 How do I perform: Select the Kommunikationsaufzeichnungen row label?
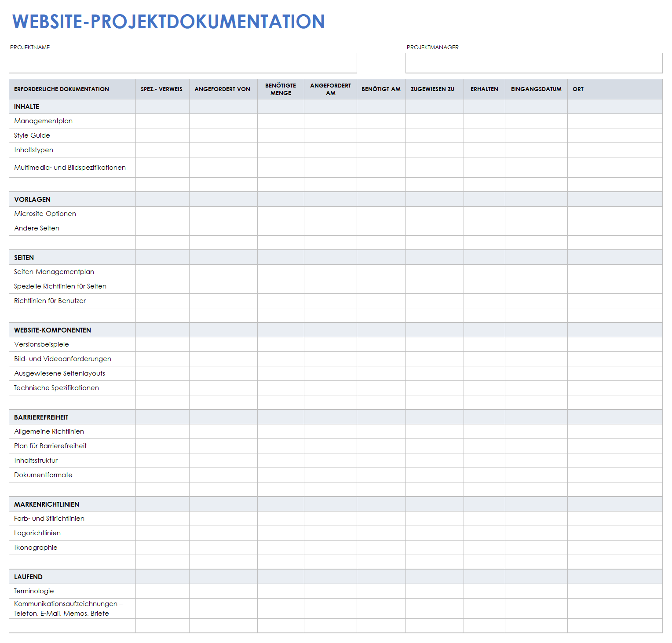(69, 609)
